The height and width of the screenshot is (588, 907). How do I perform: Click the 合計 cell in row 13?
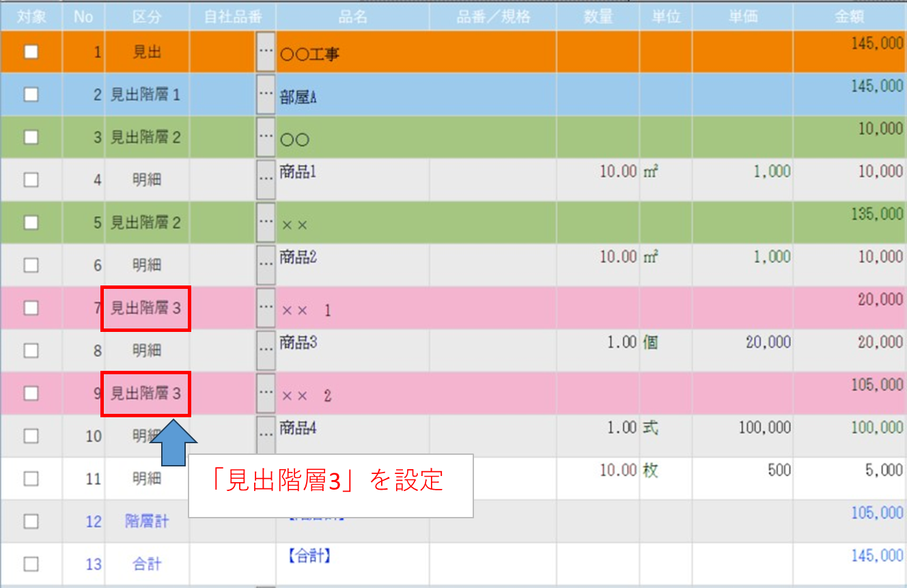pos(146,564)
